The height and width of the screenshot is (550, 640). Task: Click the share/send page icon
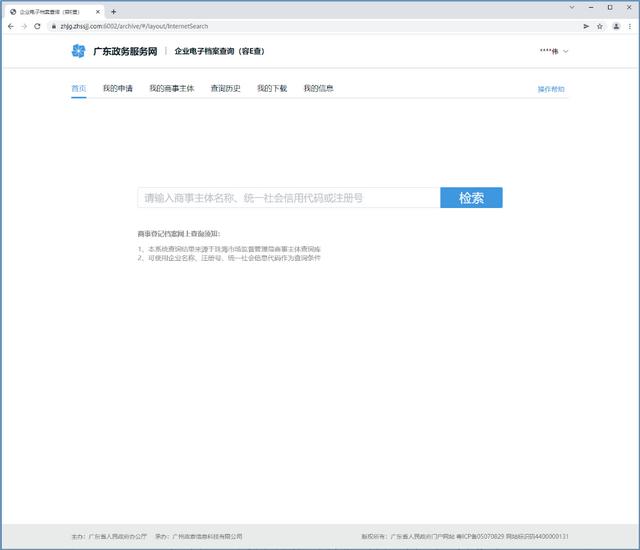click(586, 26)
